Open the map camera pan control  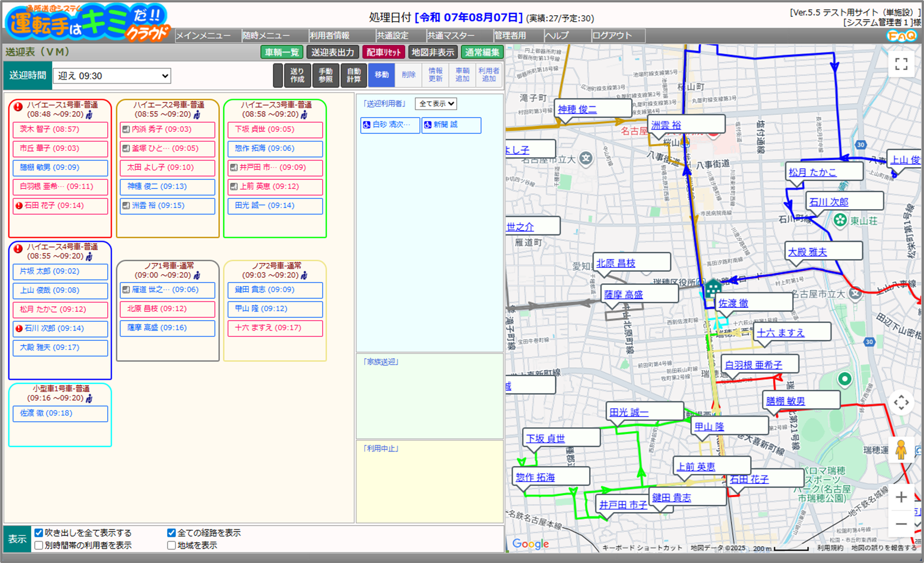pyautogui.click(x=901, y=403)
